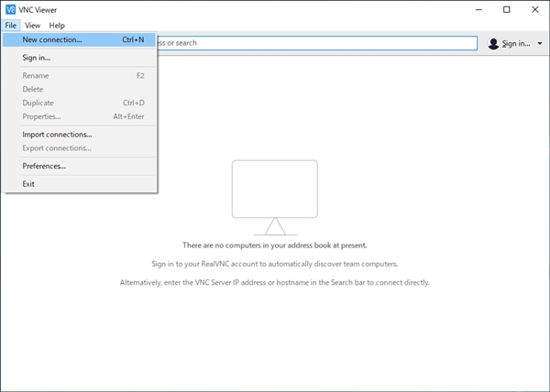Image resolution: width=550 pixels, height=392 pixels.
Task: Click Sign in... button in toolbar
Action: 515,43
